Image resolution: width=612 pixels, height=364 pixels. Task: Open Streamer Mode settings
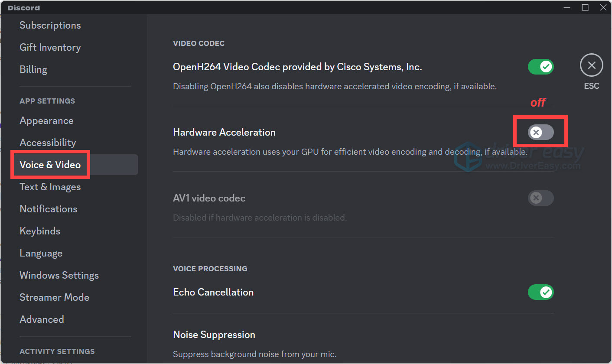(54, 297)
